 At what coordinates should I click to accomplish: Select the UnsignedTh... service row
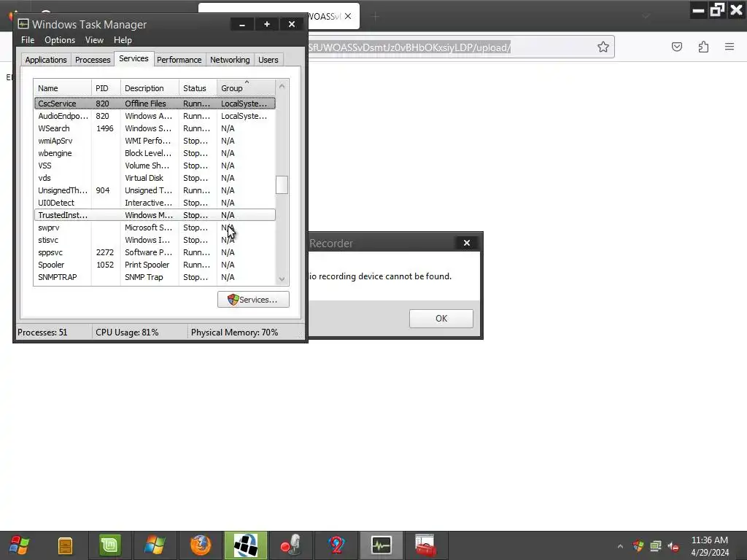155,190
